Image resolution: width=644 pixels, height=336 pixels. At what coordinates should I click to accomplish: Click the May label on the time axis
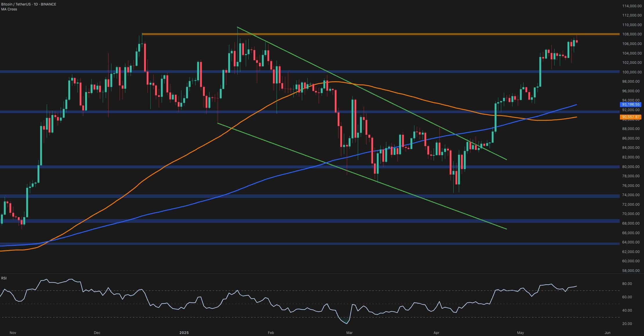(x=521, y=333)
